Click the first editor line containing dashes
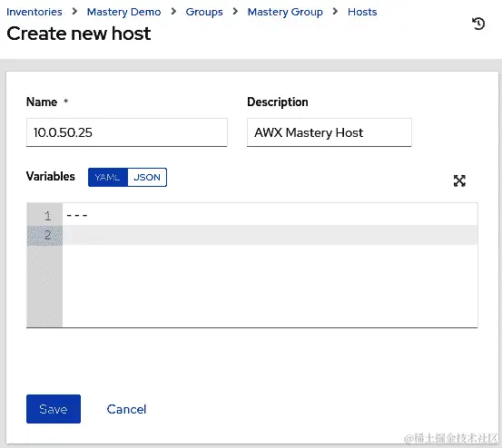 click(270, 215)
